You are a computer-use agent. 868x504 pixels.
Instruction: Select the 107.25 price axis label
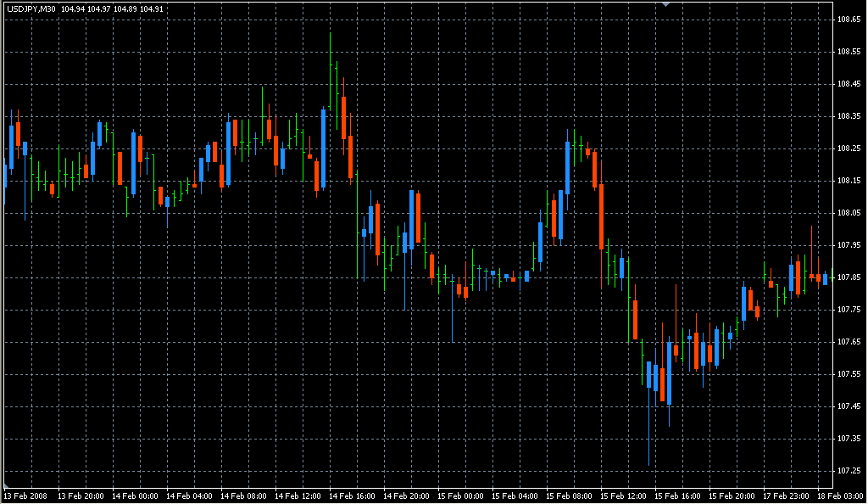[849, 470]
